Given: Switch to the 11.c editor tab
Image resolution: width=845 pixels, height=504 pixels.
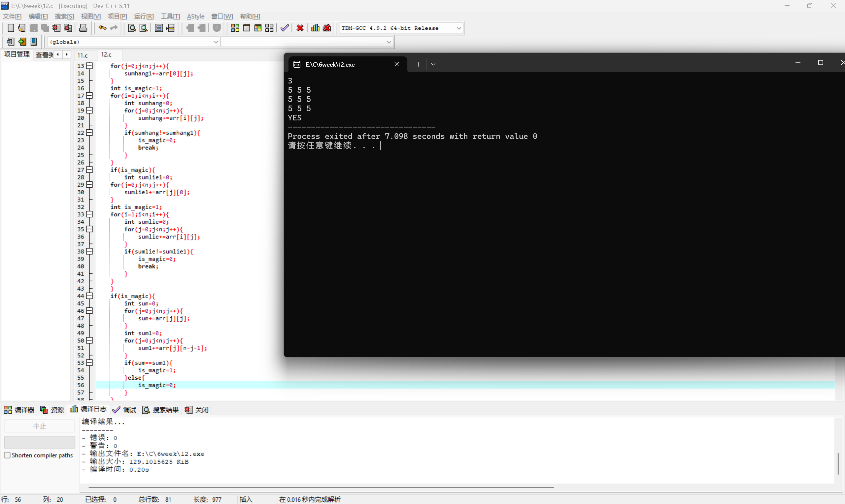Looking at the screenshot, I should (x=83, y=55).
